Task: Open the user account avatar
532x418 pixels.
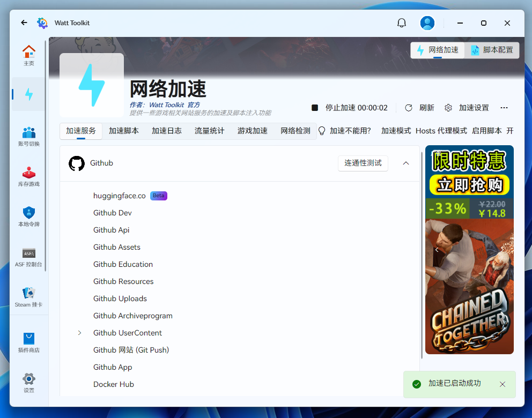Action: [427, 23]
